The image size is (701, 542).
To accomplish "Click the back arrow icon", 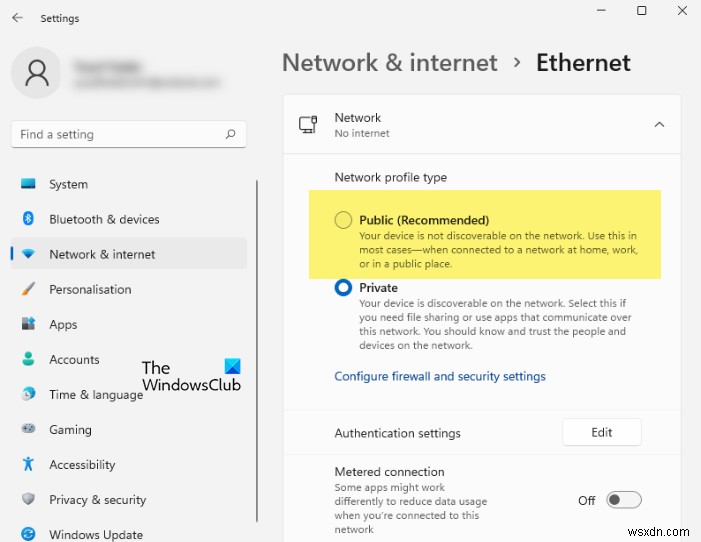I will [x=17, y=18].
